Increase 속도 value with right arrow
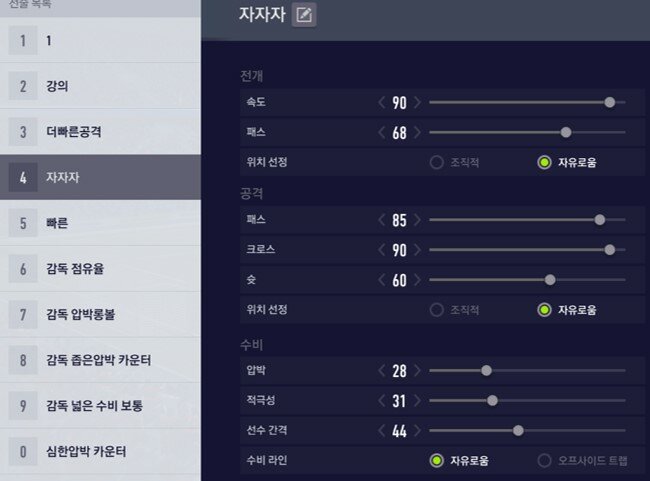This screenshot has width=650, height=481. 417,102
